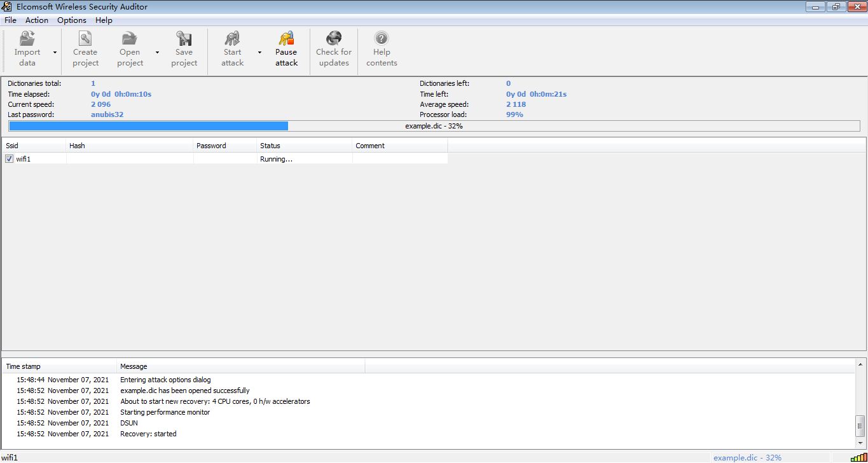868x463 pixels.
Task: Open the File menu
Action: 10,20
